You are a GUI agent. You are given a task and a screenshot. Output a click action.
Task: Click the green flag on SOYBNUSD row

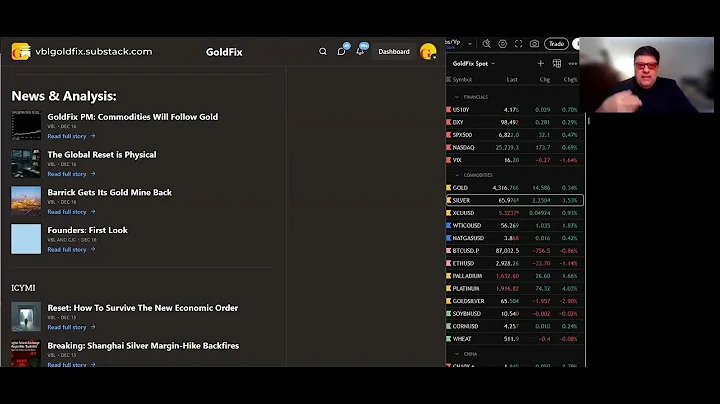point(449,314)
